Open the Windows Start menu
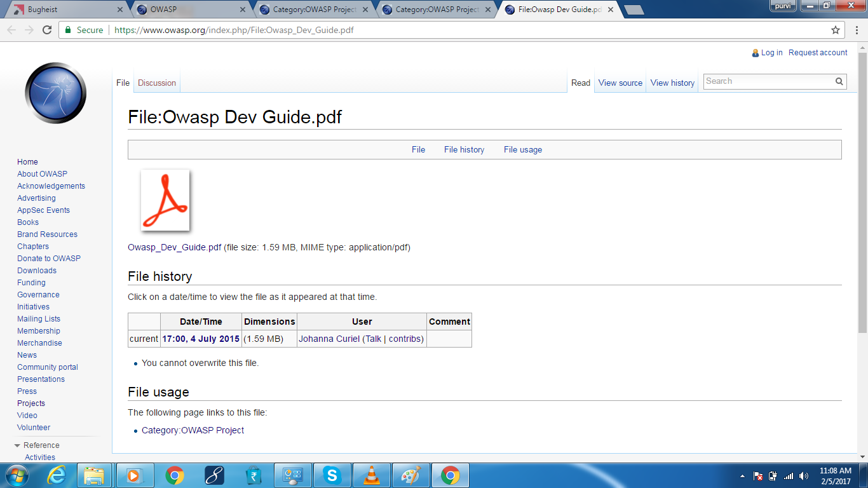This screenshot has width=868, height=488. coord(16,475)
